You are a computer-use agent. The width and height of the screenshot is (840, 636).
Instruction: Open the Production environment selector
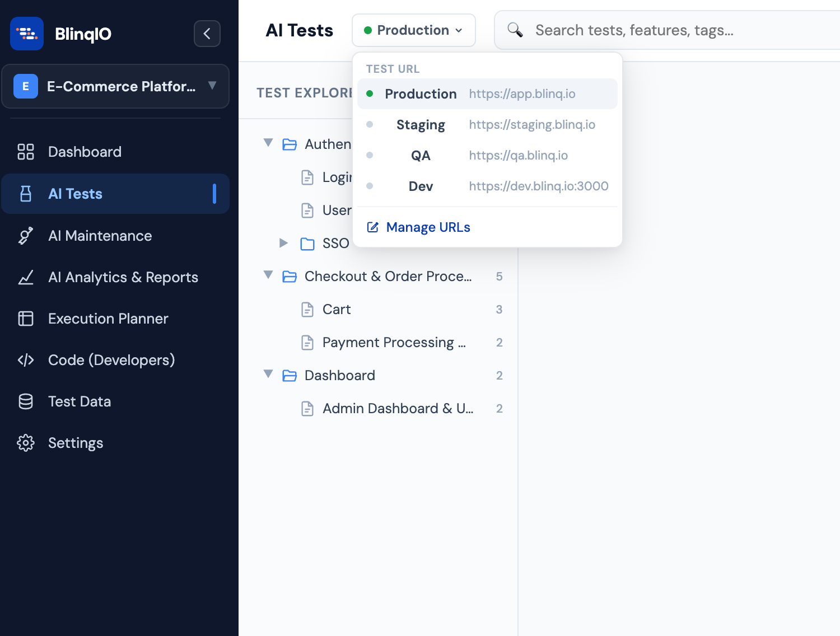pos(413,30)
